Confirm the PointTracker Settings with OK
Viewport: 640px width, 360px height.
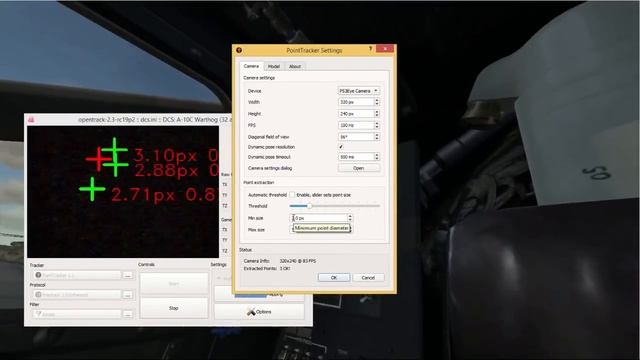pos(333,278)
